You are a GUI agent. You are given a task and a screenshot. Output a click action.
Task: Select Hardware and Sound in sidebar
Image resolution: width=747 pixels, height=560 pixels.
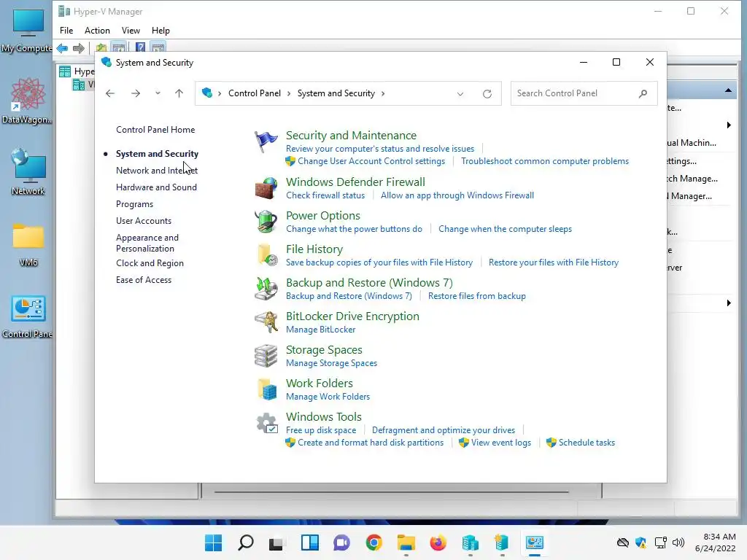pyautogui.click(x=156, y=187)
